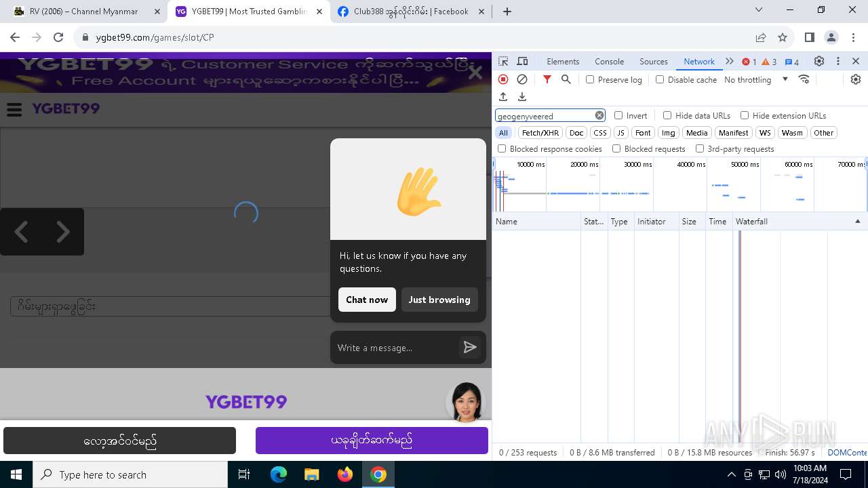Close the DevTools panel

pos(856,61)
